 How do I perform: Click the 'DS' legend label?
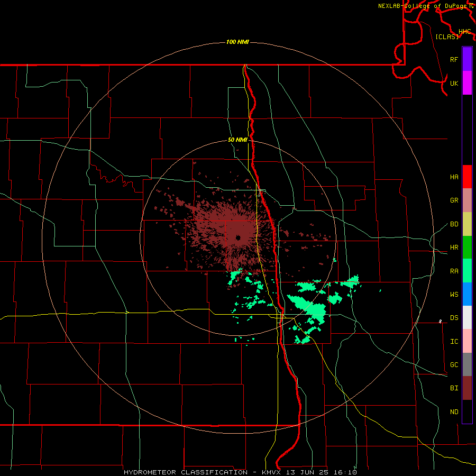click(454, 318)
